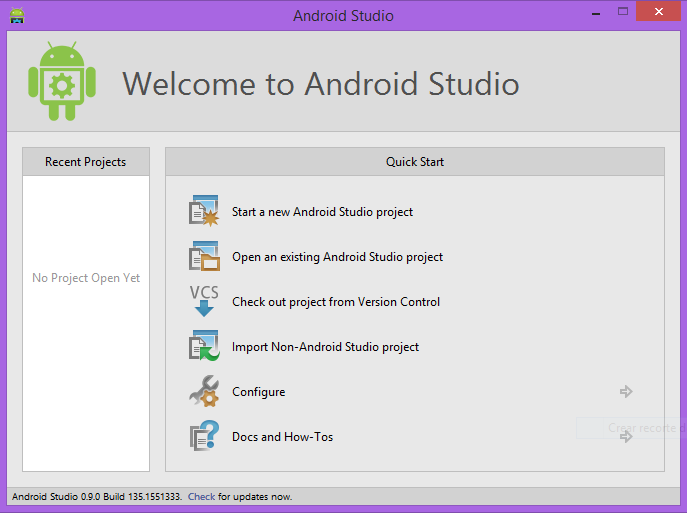The height and width of the screenshot is (513, 687).
Task: Check out project from Version Control
Action: coord(336,302)
